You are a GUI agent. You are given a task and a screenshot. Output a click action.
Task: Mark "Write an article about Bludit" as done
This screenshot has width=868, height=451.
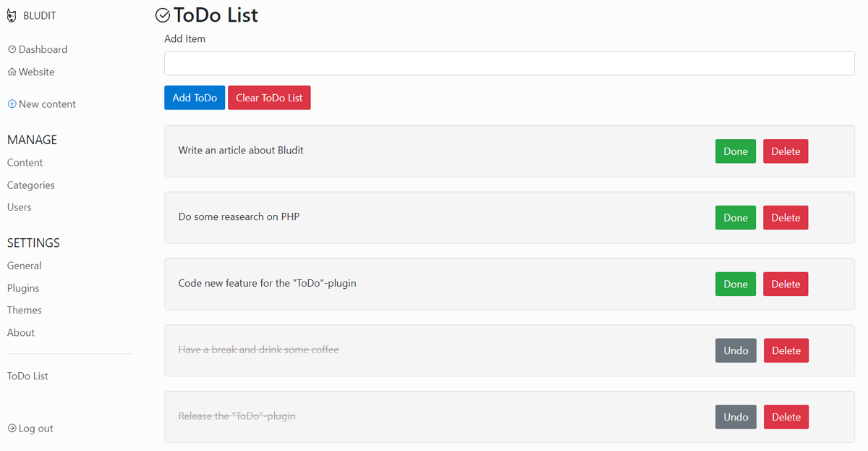coord(735,151)
